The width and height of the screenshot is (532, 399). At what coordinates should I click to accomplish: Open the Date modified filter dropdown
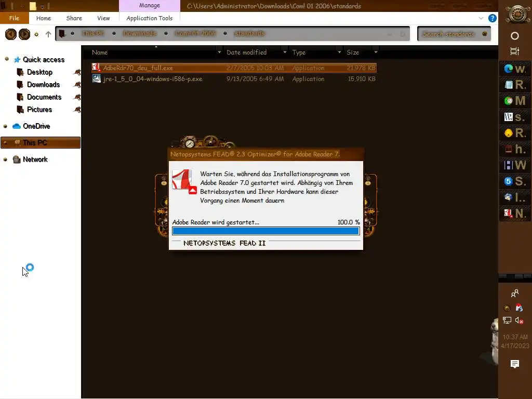(x=285, y=52)
